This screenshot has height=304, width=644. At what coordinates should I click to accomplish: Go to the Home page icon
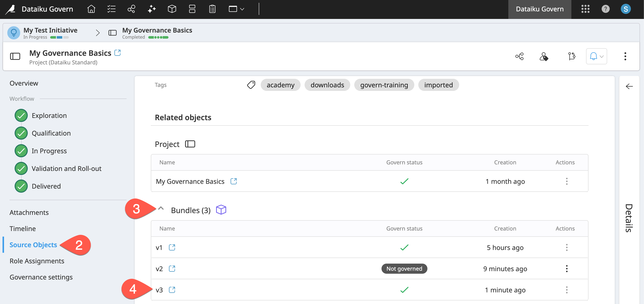coord(91,9)
